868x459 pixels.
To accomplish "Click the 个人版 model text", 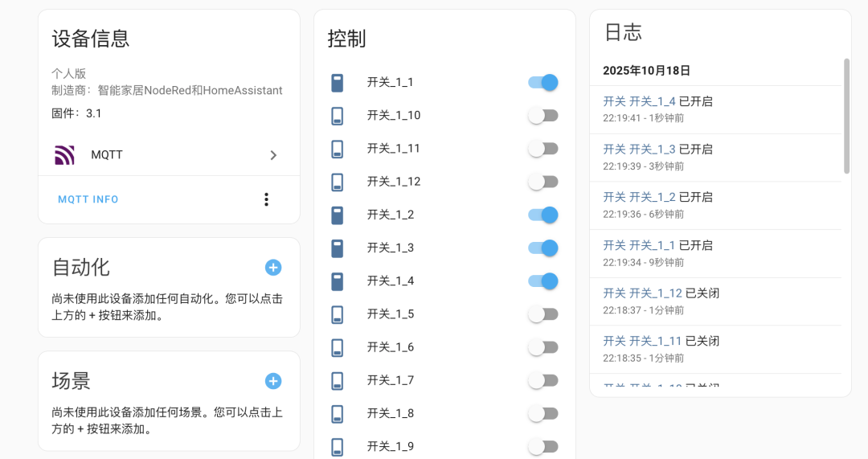I will pos(68,74).
